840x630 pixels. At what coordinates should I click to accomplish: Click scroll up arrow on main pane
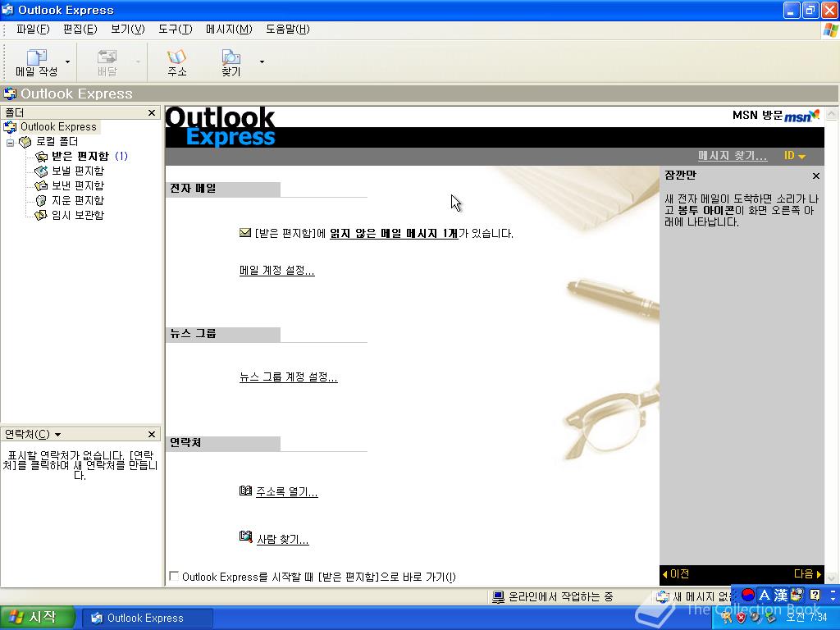pyautogui.click(x=832, y=113)
